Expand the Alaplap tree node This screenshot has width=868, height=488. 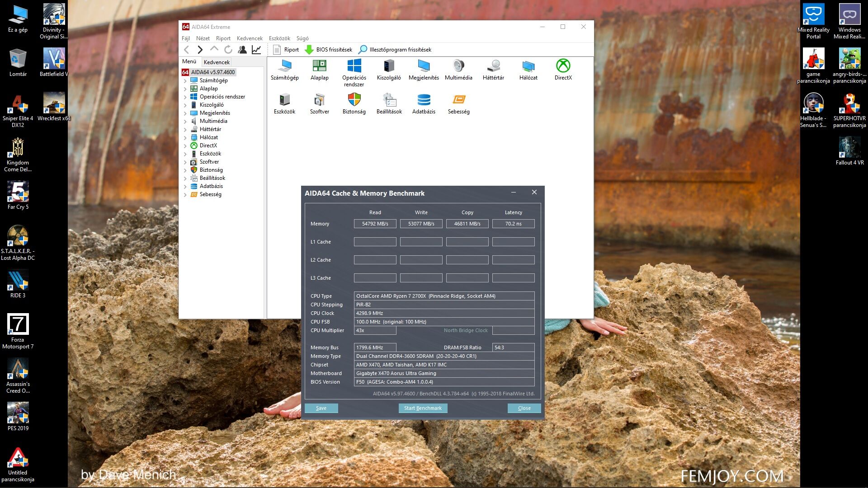(185, 89)
